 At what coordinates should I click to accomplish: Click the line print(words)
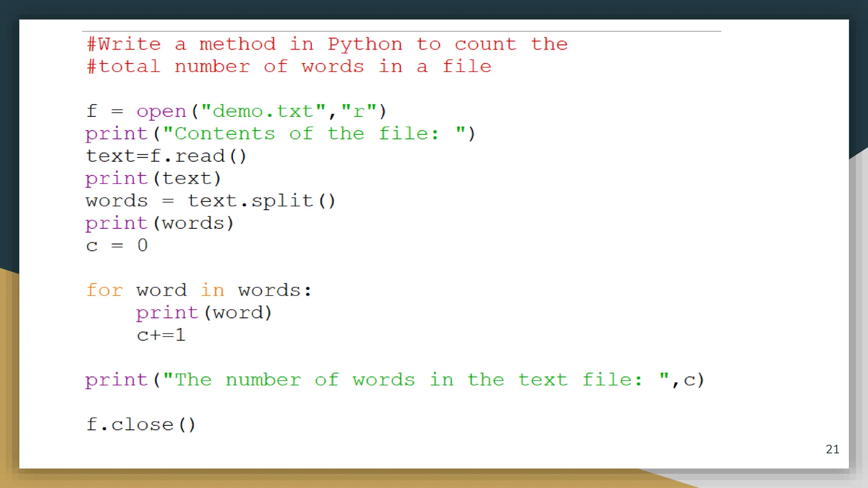160,224
